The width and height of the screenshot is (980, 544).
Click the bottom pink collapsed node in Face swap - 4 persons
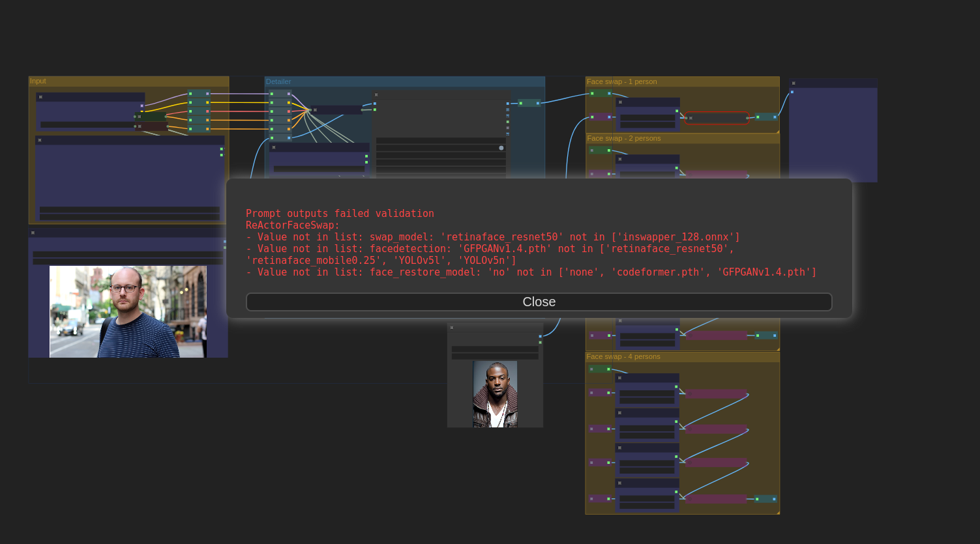[716, 499]
